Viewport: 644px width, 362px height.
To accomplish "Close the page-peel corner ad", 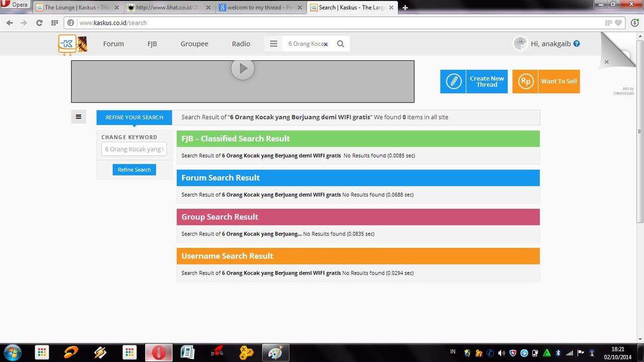I will click(x=606, y=62).
